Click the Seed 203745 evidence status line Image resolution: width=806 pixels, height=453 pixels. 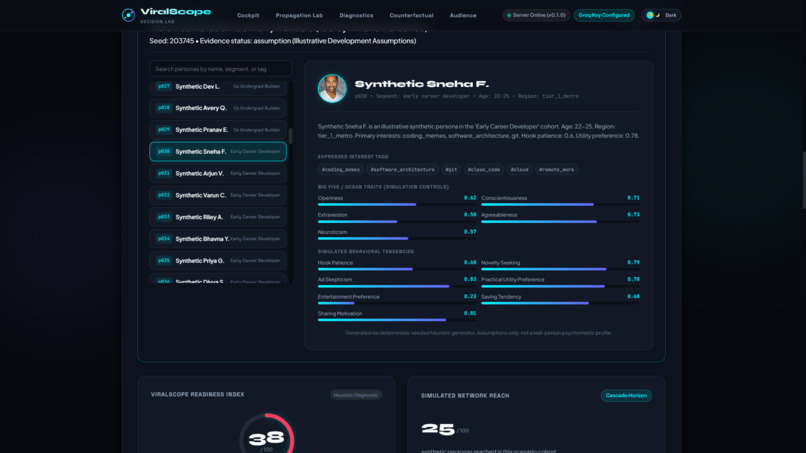[x=283, y=41]
